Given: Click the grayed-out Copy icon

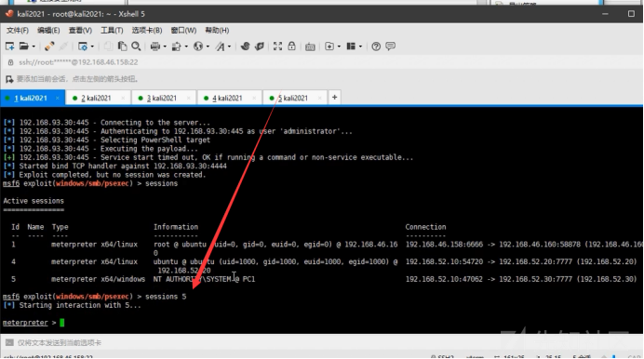Looking at the screenshot, I should 108,47.
